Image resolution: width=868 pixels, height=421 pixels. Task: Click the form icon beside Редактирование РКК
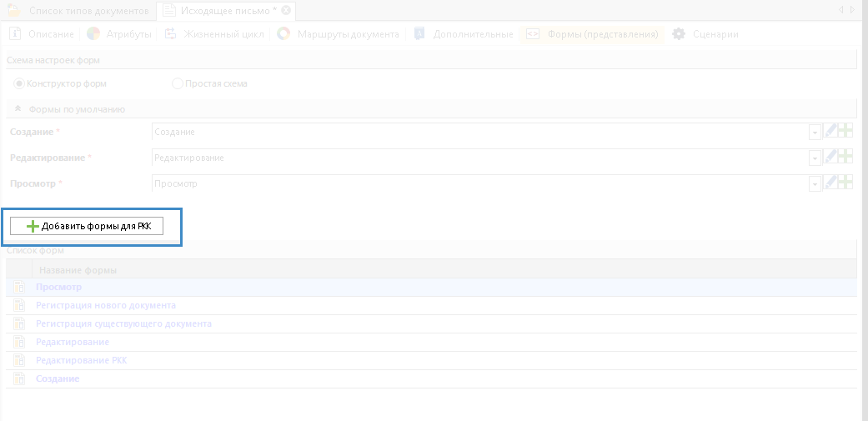pyautogui.click(x=18, y=361)
